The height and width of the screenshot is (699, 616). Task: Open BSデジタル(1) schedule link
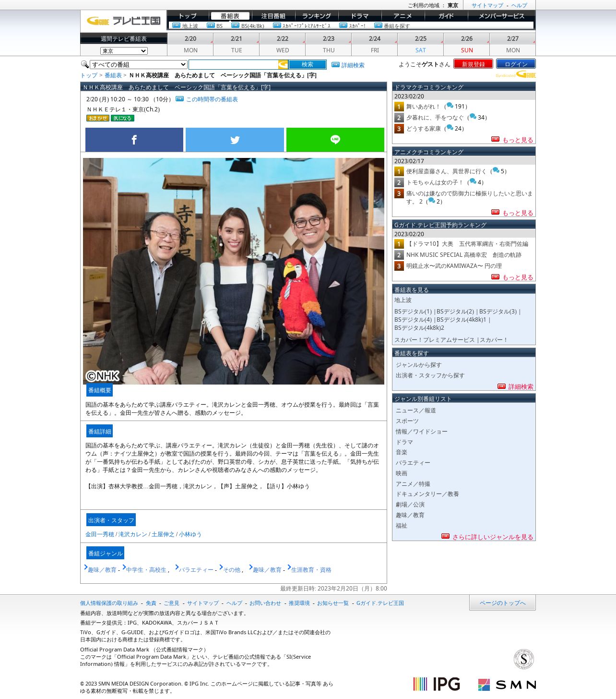click(413, 311)
